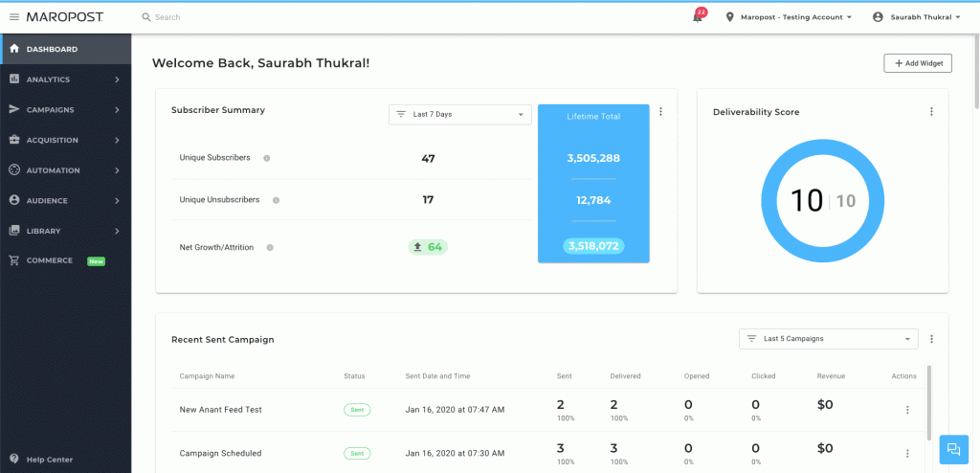Image resolution: width=980 pixels, height=473 pixels.
Task: Expand the Saurabh Thukral user menu
Action: click(x=915, y=17)
